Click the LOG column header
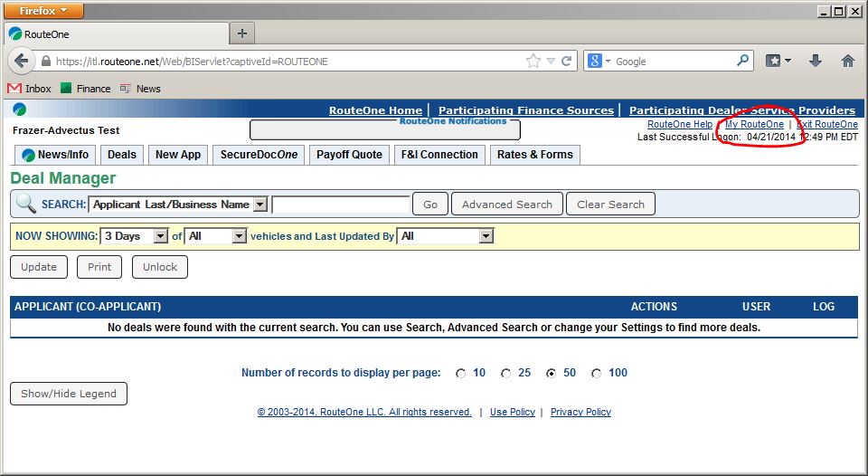 click(x=823, y=307)
